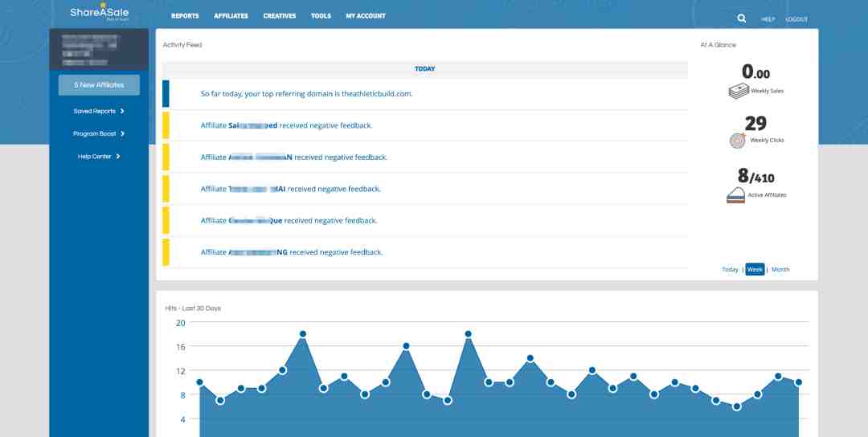Expand Help Center in sidebar
This screenshot has height=437, width=868.
99,156
